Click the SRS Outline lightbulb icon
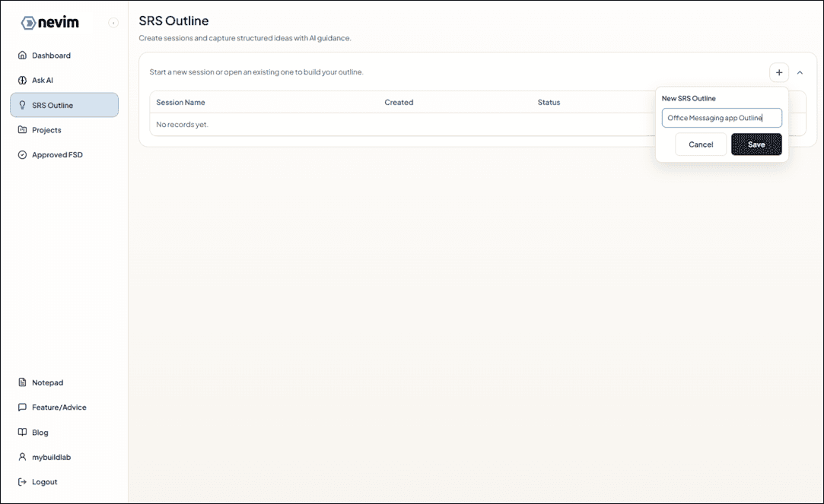Viewport: 824px width, 504px height. (21, 105)
